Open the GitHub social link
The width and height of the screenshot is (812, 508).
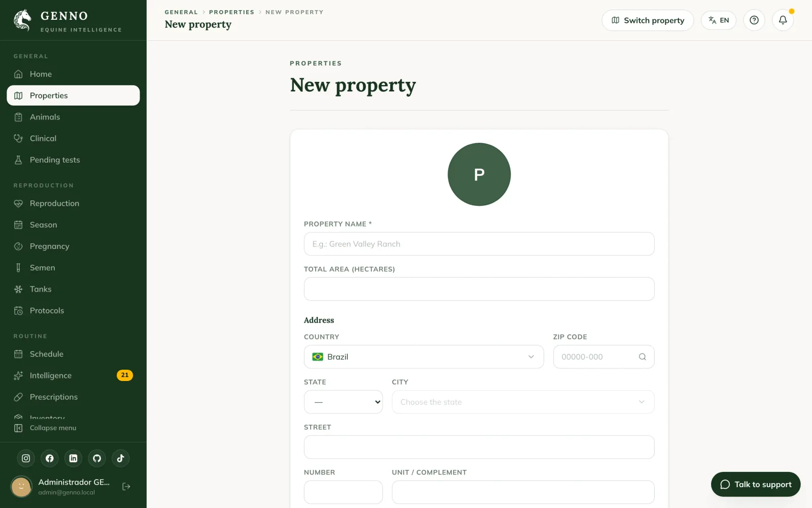[97, 458]
